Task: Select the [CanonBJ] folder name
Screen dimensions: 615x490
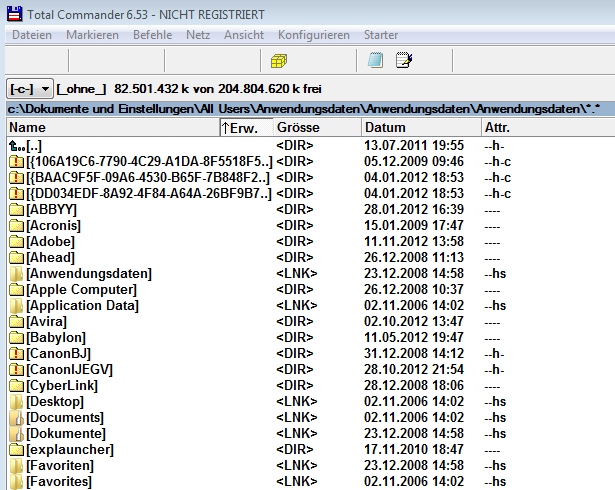Action: [x=58, y=354]
